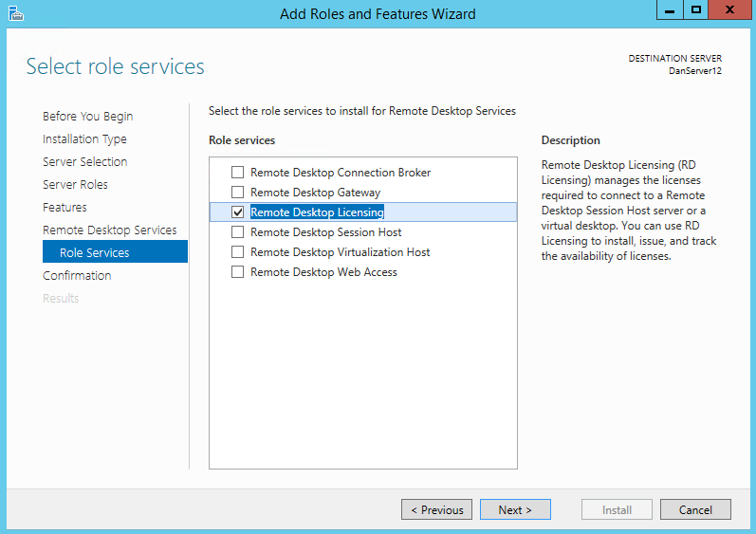Open the Features step in sidebar
This screenshot has width=756, height=534.
[65, 208]
